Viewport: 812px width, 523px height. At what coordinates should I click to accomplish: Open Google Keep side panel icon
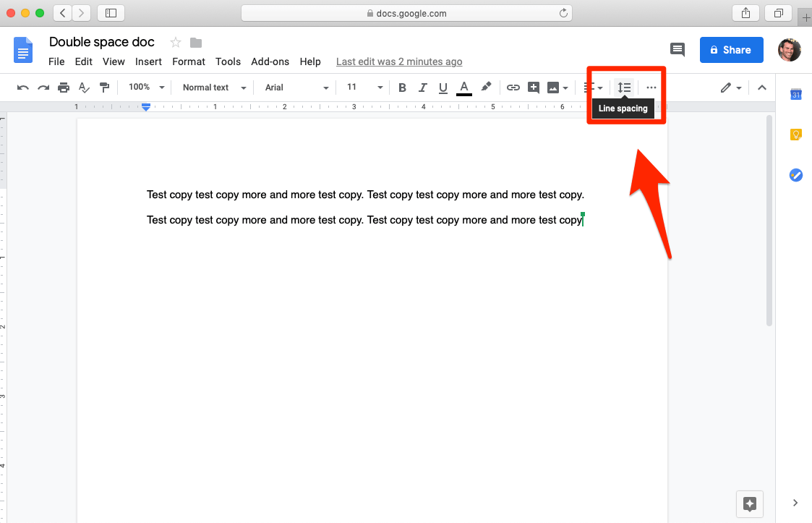pyautogui.click(x=796, y=135)
